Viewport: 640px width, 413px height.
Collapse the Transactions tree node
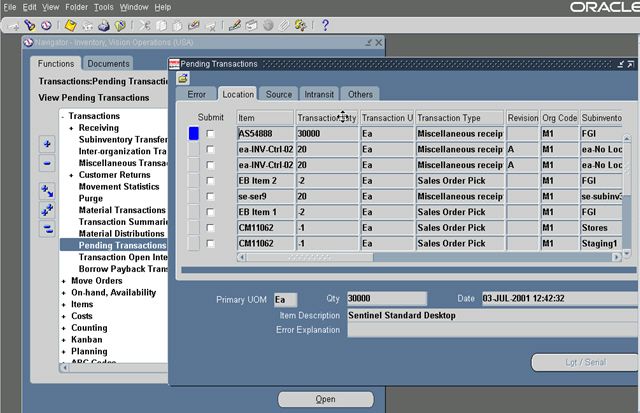click(x=63, y=117)
